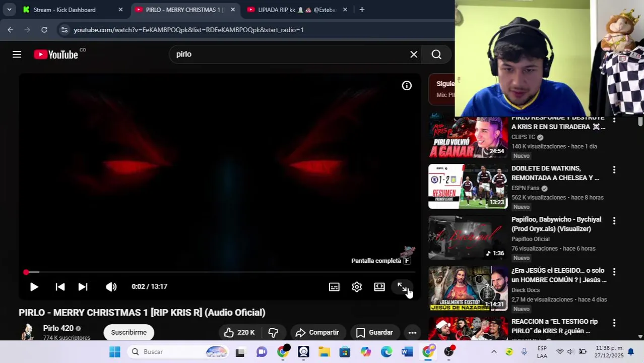644x363 pixels.
Task: Select the PIRLO - MERRY CHRISTMAS tab
Action: tap(182, 10)
